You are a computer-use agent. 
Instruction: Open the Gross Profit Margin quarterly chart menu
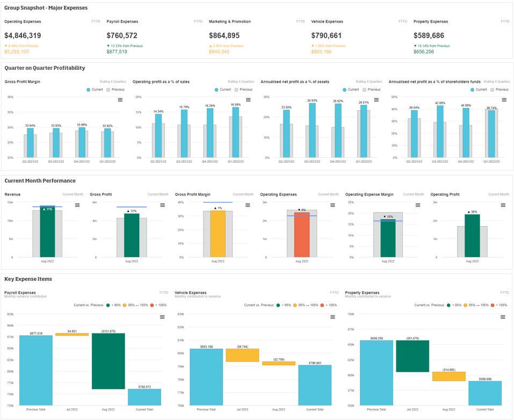(x=120, y=100)
